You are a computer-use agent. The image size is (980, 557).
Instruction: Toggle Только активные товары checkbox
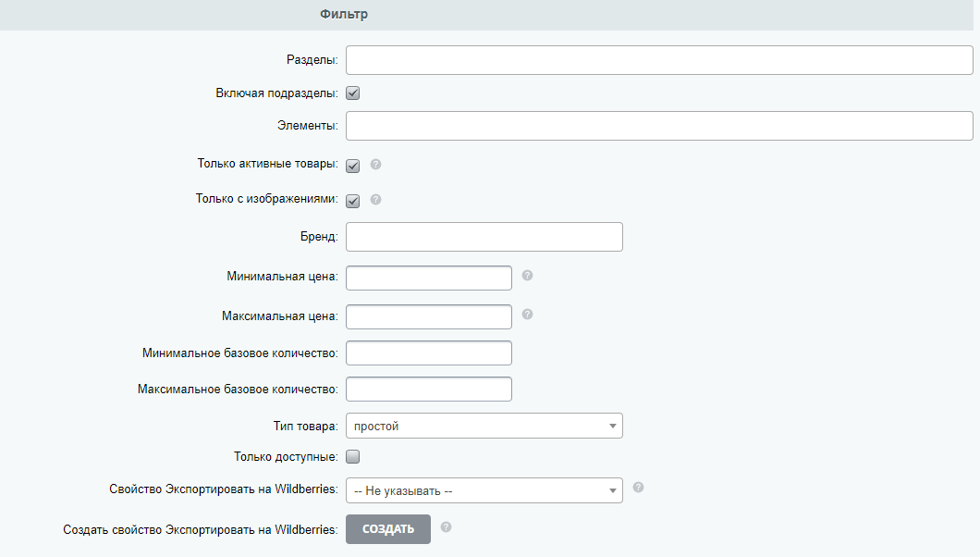(x=353, y=166)
